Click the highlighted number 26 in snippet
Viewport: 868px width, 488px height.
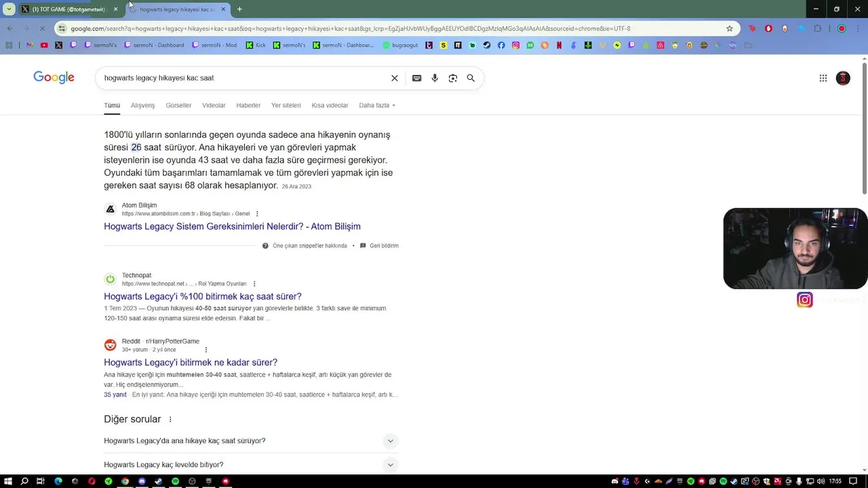(x=136, y=147)
